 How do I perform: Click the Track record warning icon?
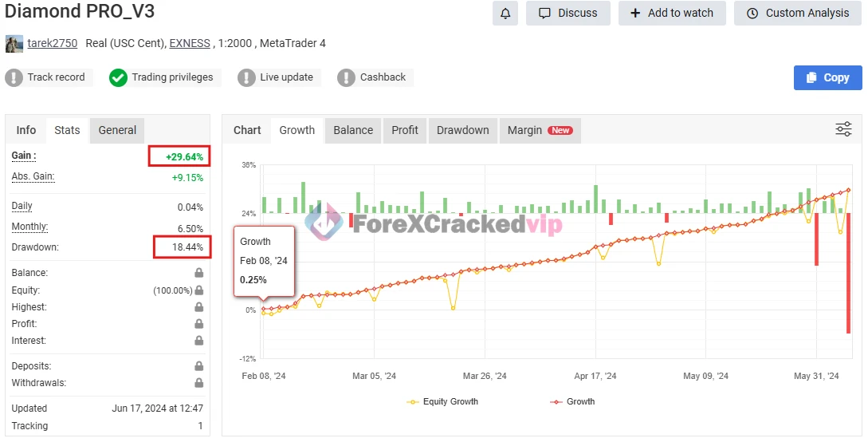14,77
